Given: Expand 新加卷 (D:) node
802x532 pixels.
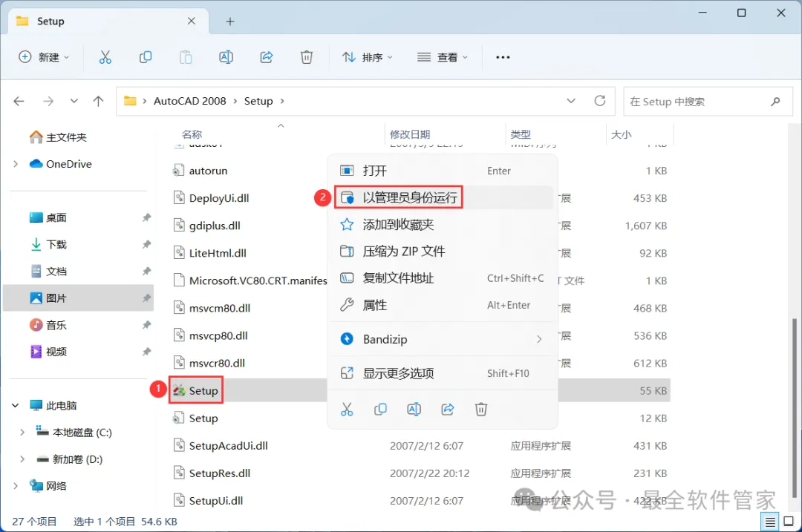Looking at the screenshot, I should (x=22, y=459).
